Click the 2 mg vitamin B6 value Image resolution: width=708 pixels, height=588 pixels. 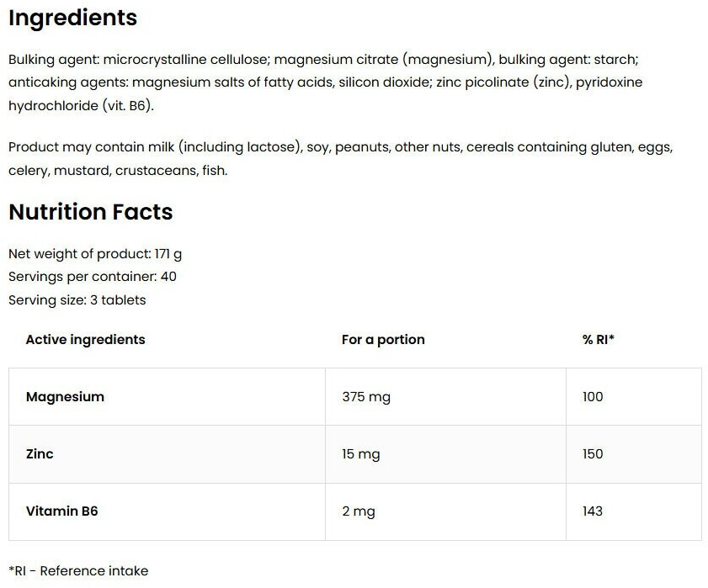[x=359, y=511]
